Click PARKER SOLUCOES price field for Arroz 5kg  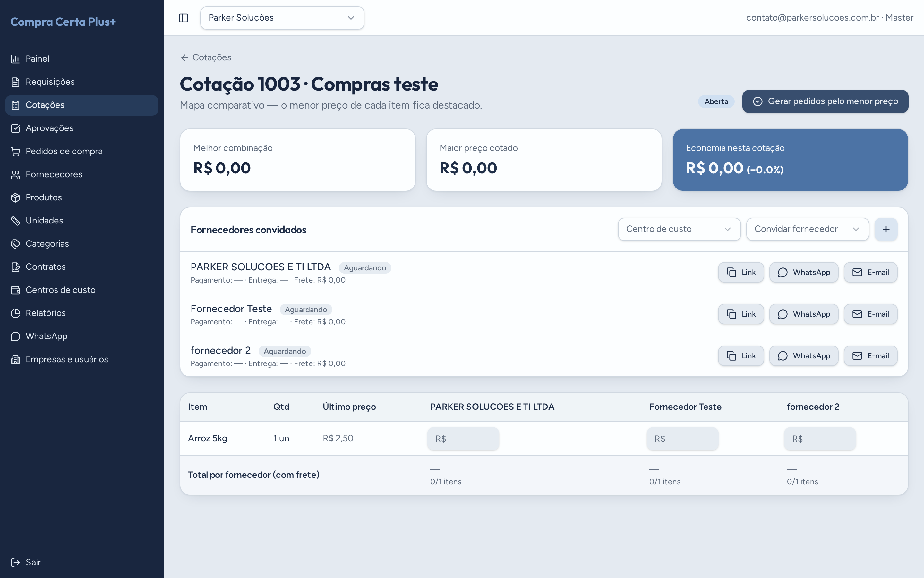(x=463, y=439)
